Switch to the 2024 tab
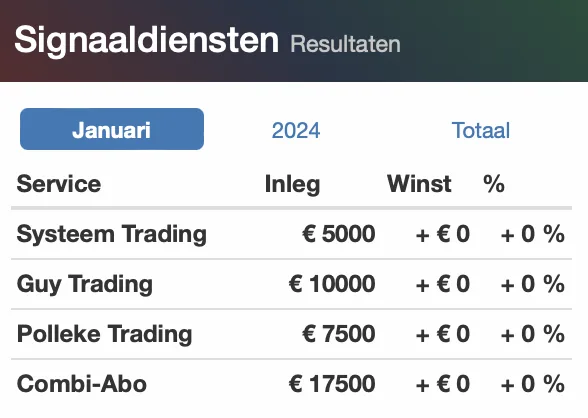This screenshot has width=588, height=418. (296, 130)
